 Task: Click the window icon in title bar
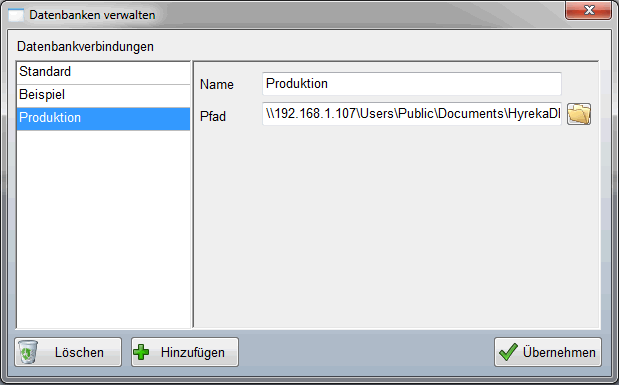click(x=16, y=15)
